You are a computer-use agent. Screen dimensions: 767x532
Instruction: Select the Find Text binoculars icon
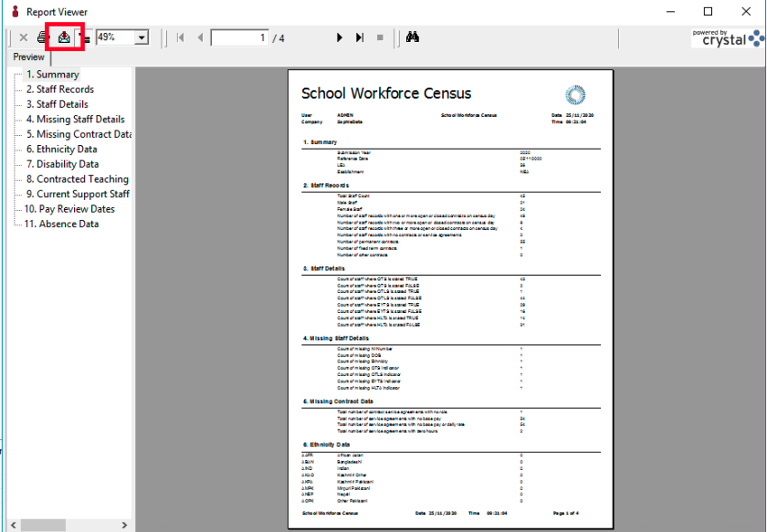(x=412, y=37)
